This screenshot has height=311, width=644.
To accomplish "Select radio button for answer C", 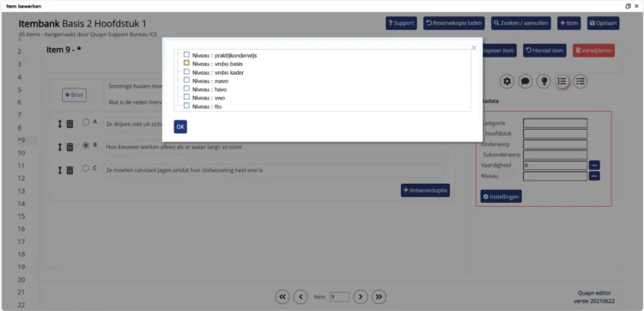I will tap(86, 168).
